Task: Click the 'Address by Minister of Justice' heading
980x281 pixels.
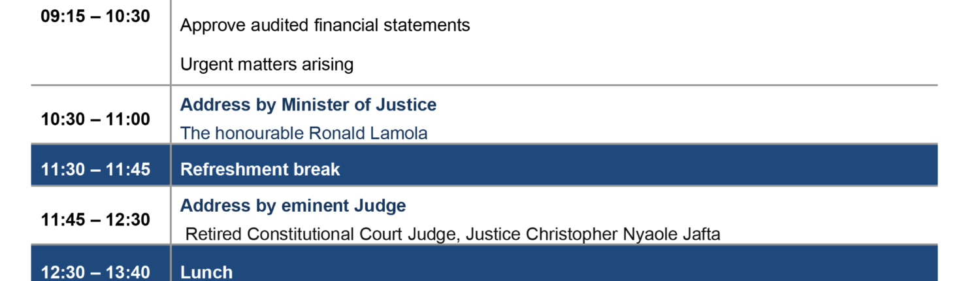Action: (308, 105)
